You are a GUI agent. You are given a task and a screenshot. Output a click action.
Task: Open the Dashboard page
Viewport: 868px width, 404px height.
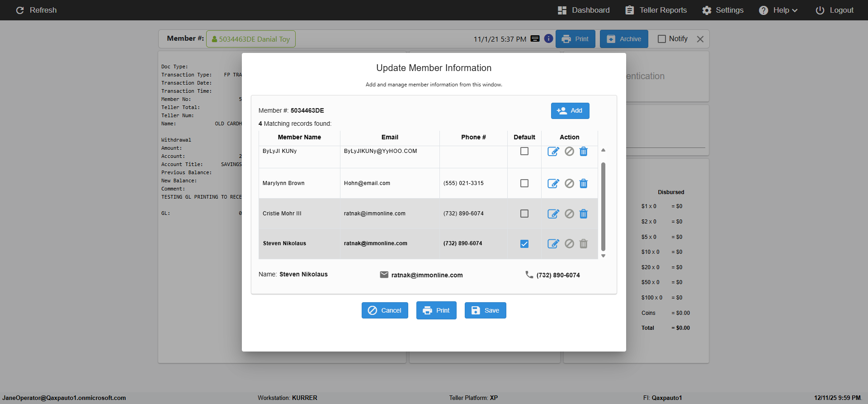tap(584, 10)
